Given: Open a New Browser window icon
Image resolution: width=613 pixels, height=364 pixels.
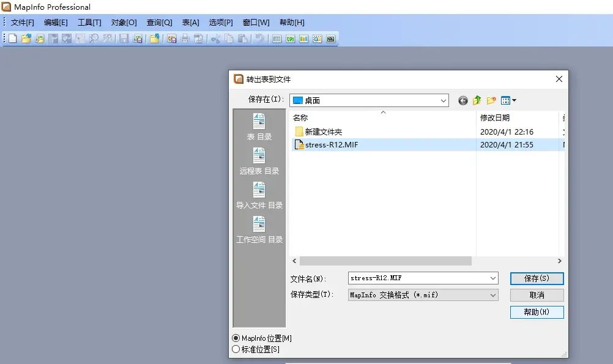Looking at the screenshot, I should click(277, 39).
